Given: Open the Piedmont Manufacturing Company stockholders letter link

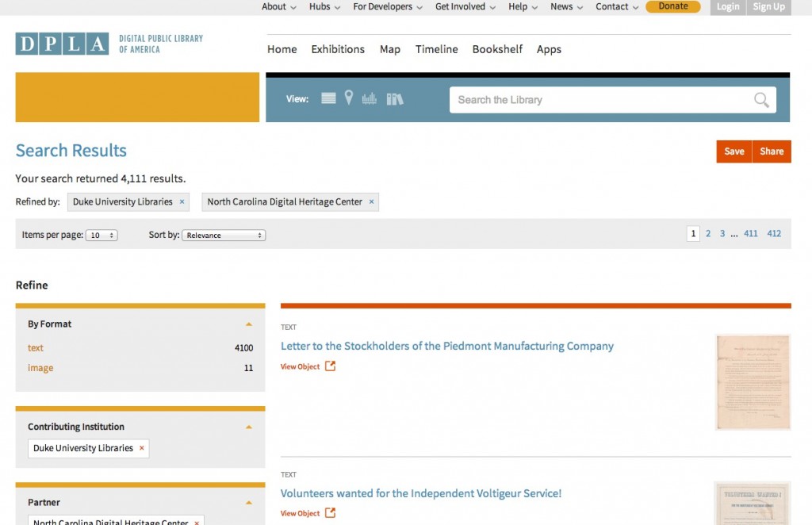Looking at the screenshot, I should click(x=446, y=346).
